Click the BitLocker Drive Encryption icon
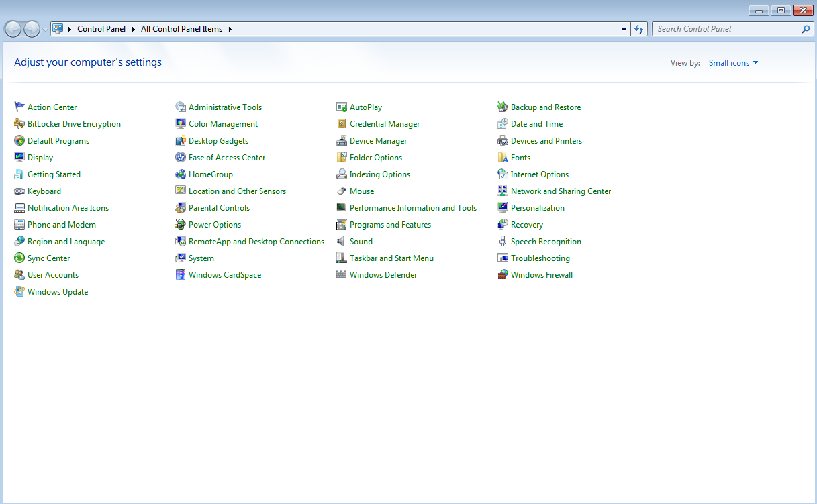Screen dimensions: 817x504 tap(19, 123)
